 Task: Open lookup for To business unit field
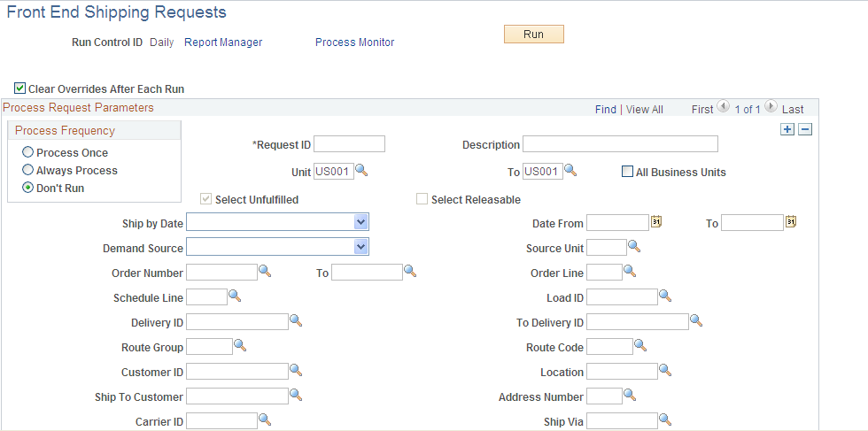coord(570,171)
